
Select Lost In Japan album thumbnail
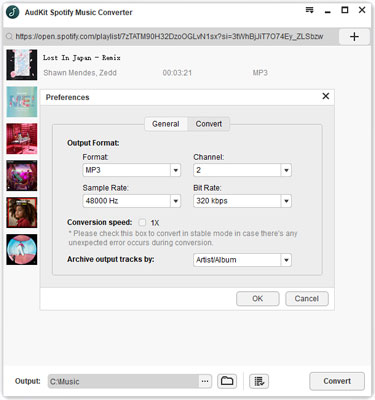tap(22, 65)
